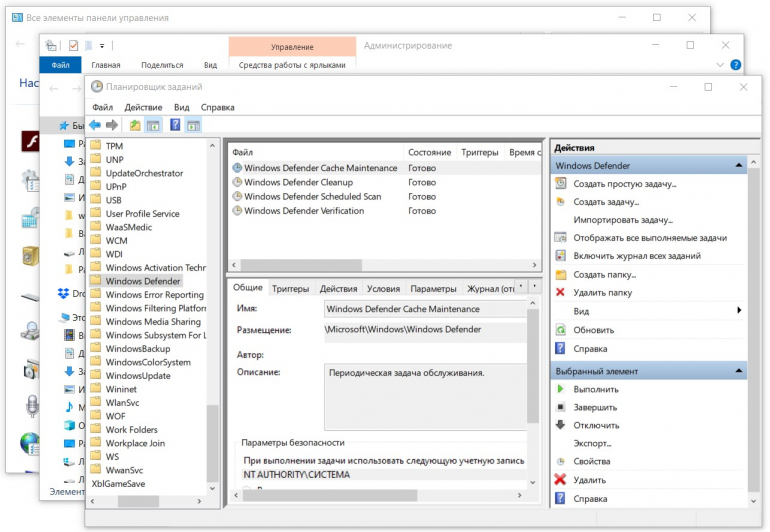
Task: Click the Task Scheduler clock title icon
Action: point(97,86)
